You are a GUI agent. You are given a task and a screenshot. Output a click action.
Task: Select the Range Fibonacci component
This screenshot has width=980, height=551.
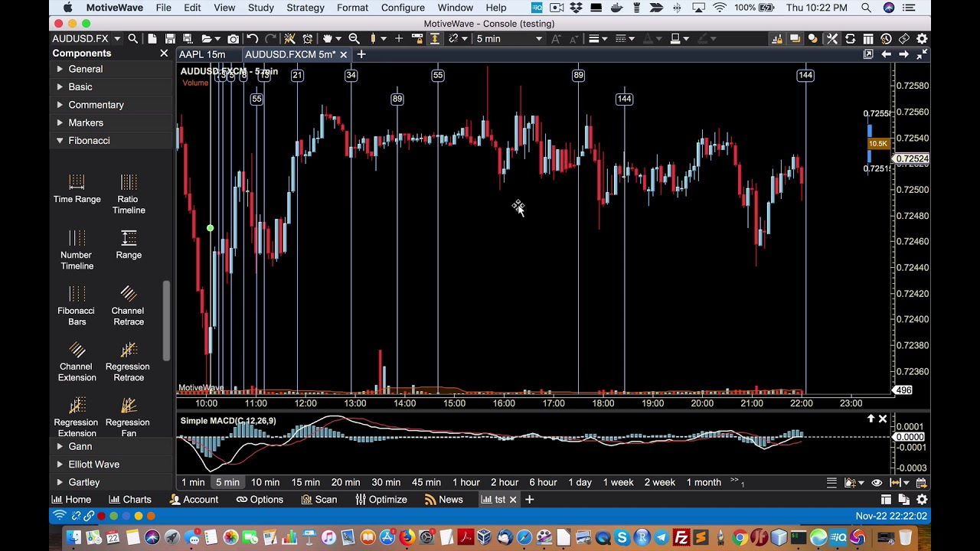[129, 244]
